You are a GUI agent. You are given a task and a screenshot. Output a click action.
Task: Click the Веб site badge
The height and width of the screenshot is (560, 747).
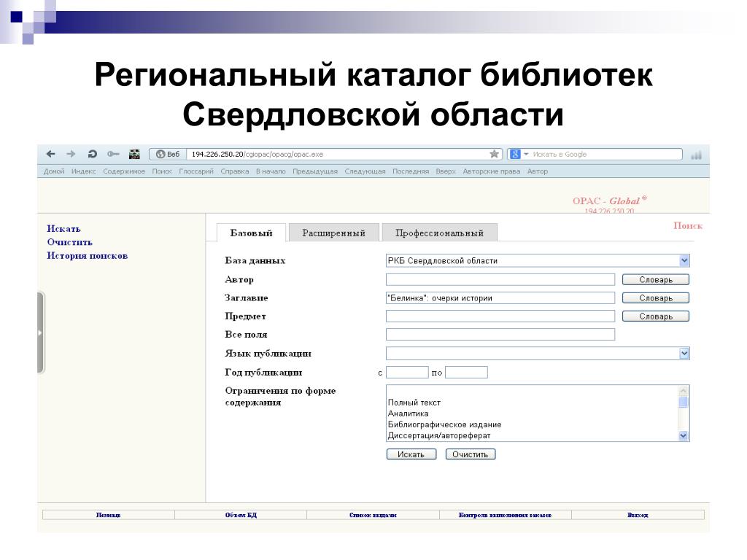click(x=167, y=155)
